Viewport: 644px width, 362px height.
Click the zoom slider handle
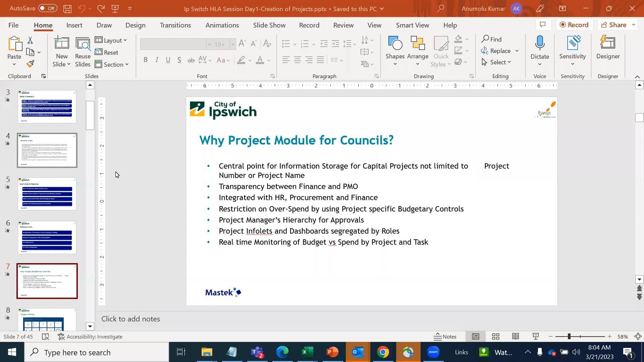[x=569, y=337]
